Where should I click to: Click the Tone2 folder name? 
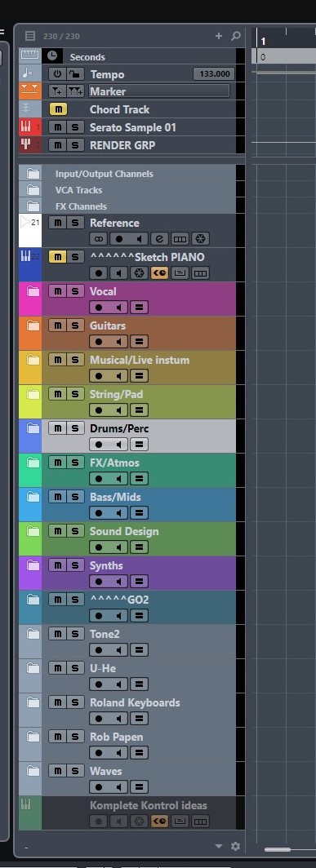click(105, 635)
